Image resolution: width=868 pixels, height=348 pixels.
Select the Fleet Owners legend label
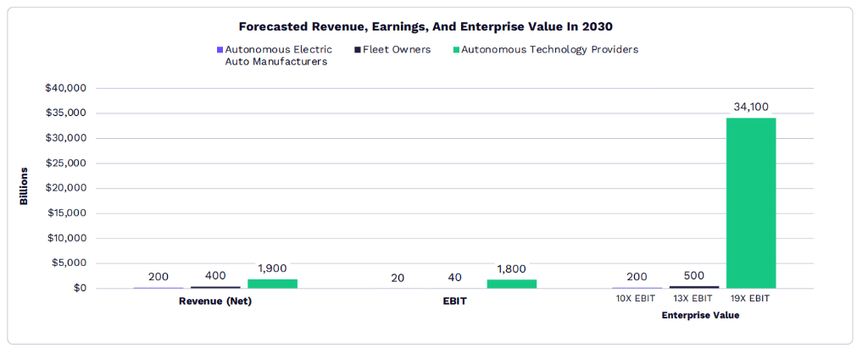pos(397,50)
